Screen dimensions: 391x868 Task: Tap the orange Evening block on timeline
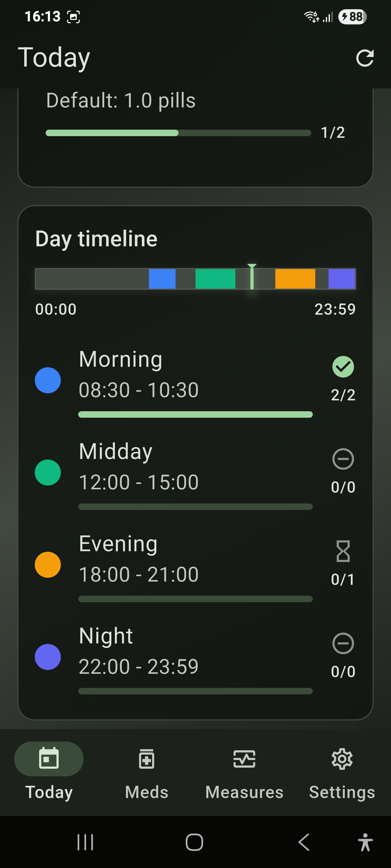(295, 279)
